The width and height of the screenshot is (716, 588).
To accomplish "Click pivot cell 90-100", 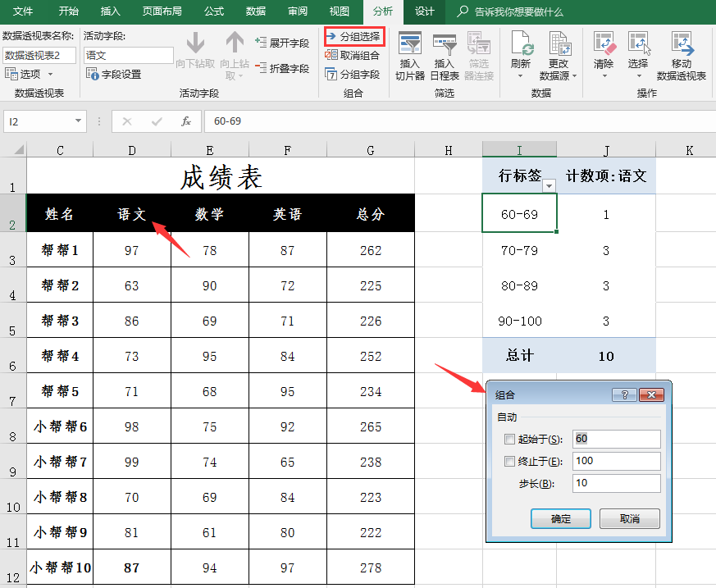I will tap(520, 321).
